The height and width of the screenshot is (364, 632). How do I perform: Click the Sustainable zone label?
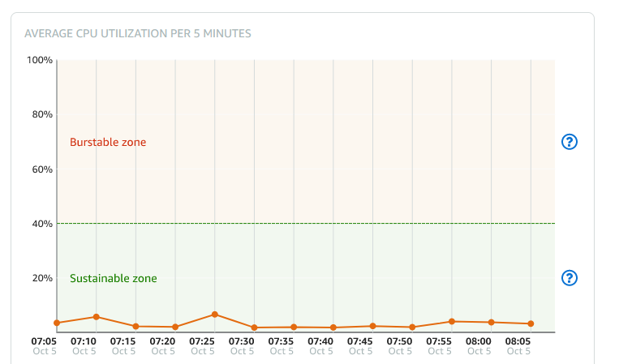(114, 278)
